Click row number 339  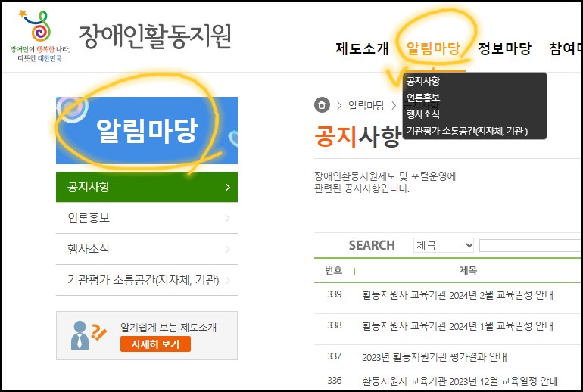334,294
